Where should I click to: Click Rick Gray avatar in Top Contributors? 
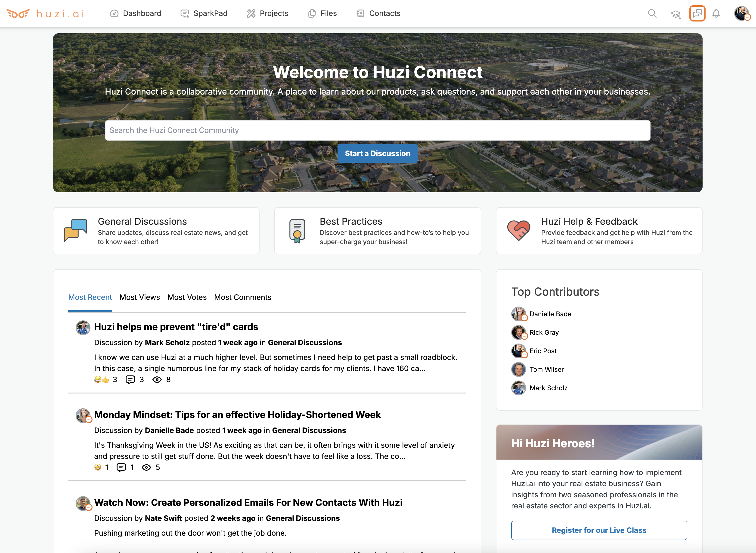pos(518,332)
